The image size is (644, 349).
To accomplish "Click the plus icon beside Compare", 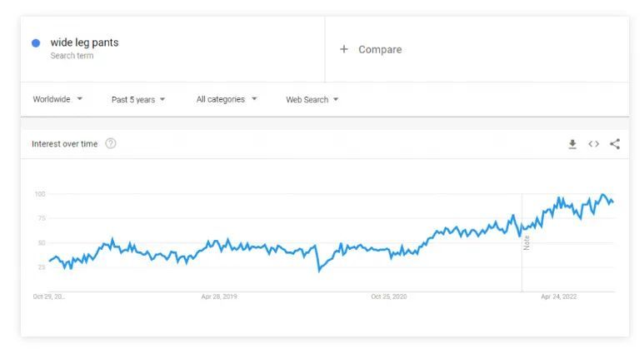I will 344,49.
